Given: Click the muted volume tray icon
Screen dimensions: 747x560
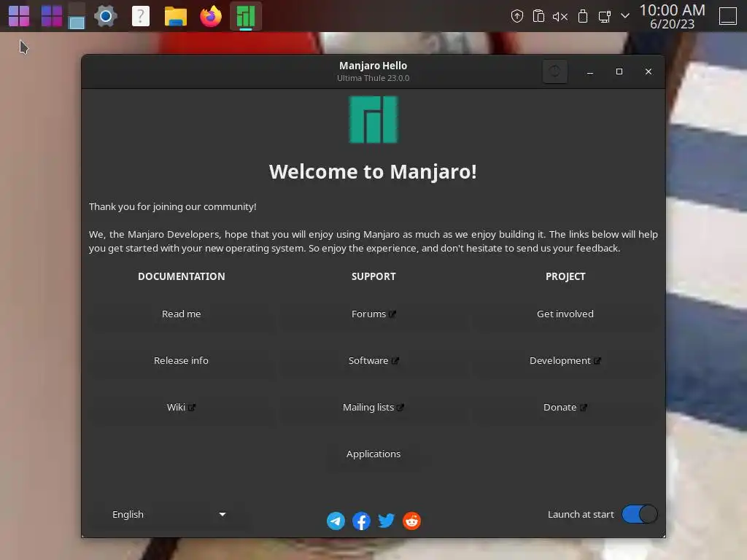Looking at the screenshot, I should [560, 17].
